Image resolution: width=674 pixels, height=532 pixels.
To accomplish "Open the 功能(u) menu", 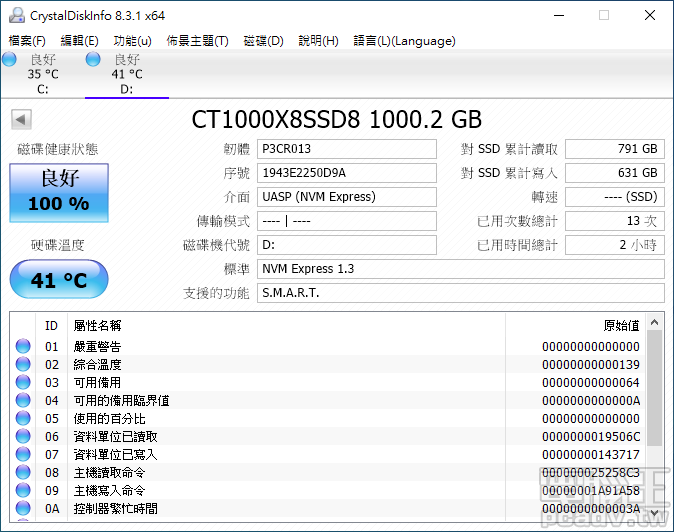I will (x=132, y=41).
